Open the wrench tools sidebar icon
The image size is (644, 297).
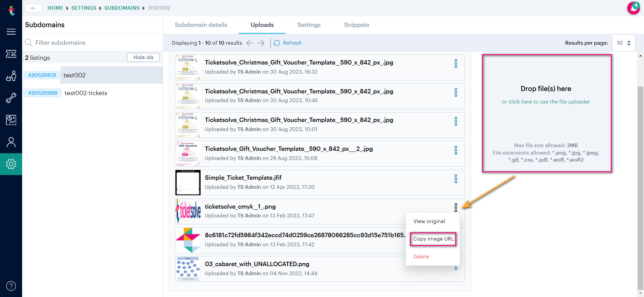(x=11, y=98)
